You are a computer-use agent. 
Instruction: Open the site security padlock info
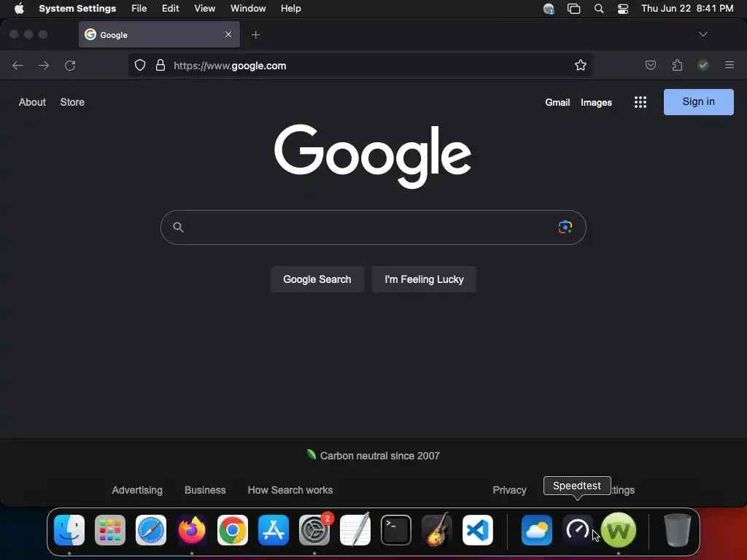[160, 65]
